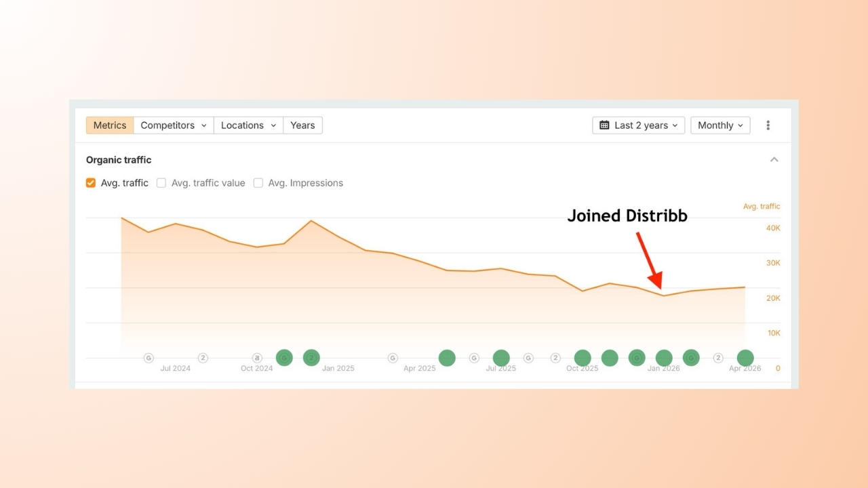Enable the Avg. traffic value checkbox
This screenshot has height=488, width=868.
[x=161, y=183]
